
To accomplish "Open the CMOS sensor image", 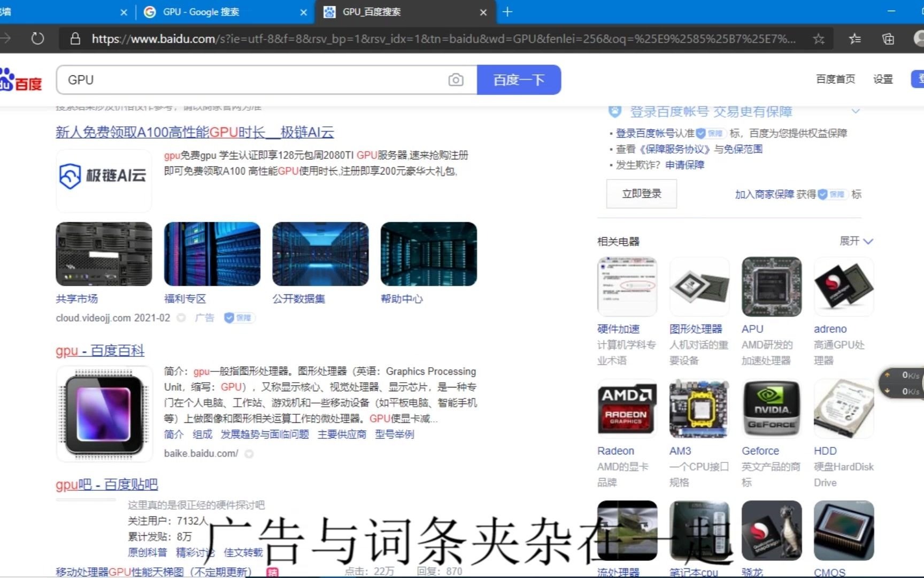I will point(844,531).
